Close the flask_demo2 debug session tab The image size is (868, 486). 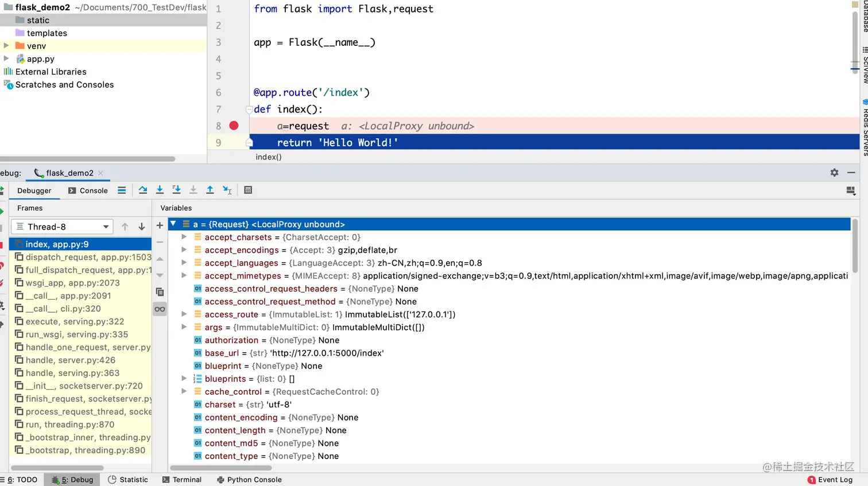tap(100, 173)
